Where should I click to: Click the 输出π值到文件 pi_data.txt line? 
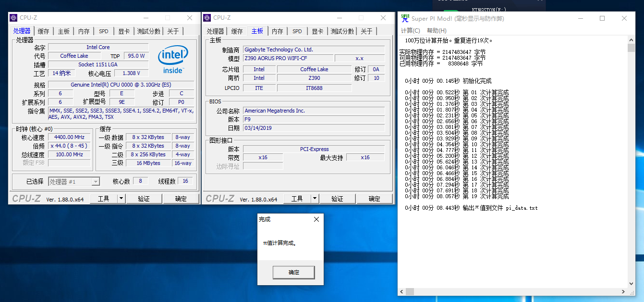coord(471,208)
